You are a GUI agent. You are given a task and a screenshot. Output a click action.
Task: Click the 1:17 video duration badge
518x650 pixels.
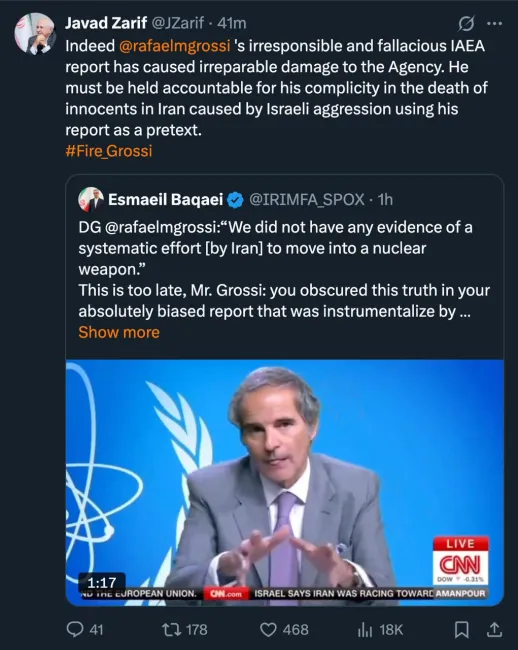(x=102, y=582)
